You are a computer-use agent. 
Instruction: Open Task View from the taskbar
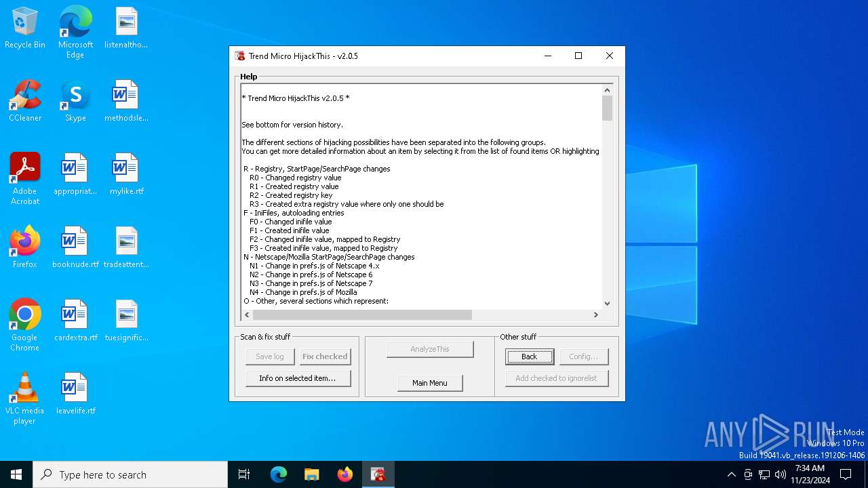244,474
